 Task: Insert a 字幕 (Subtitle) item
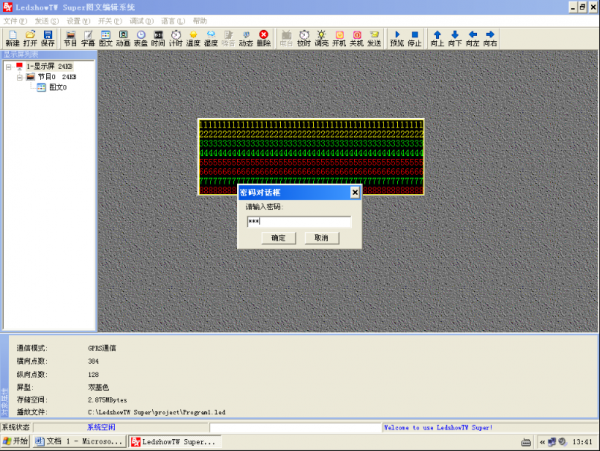click(88, 38)
